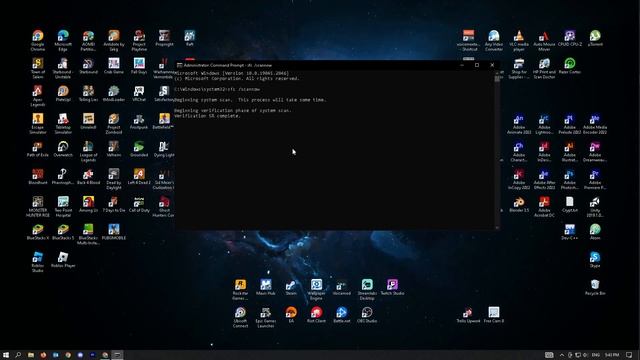Select the Tabletop Simulator desktop icon
The width and height of the screenshot is (640, 360).
[63, 123]
